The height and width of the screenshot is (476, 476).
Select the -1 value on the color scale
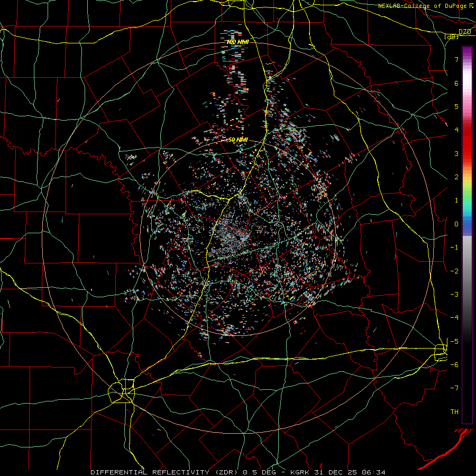point(454,248)
